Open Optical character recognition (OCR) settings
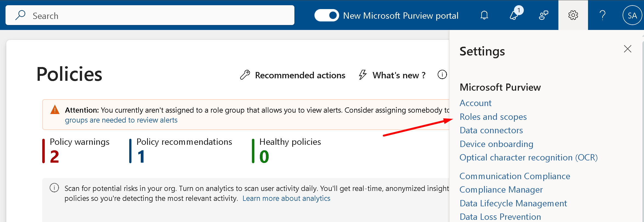The width and height of the screenshot is (644, 222). (x=528, y=157)
